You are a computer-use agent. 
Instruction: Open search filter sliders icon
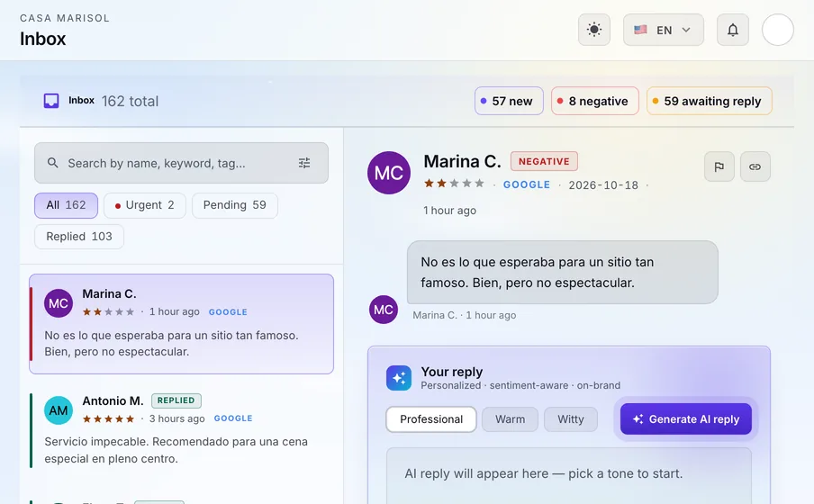click(304, 163)
